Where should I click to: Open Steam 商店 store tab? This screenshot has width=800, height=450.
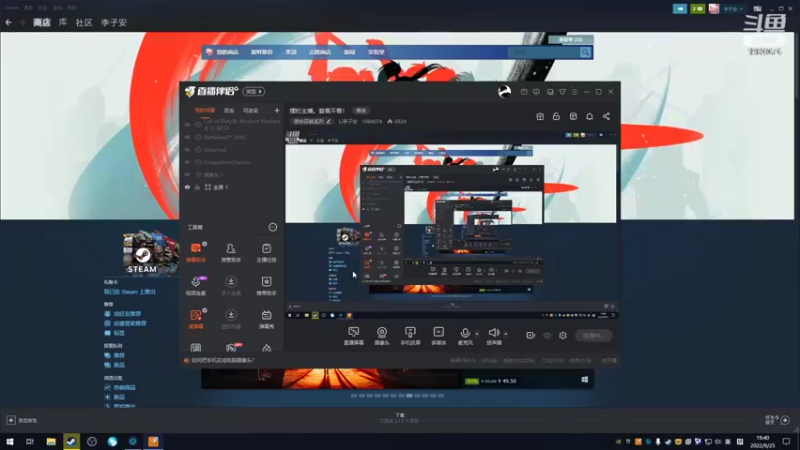click(x=42, y=22)
